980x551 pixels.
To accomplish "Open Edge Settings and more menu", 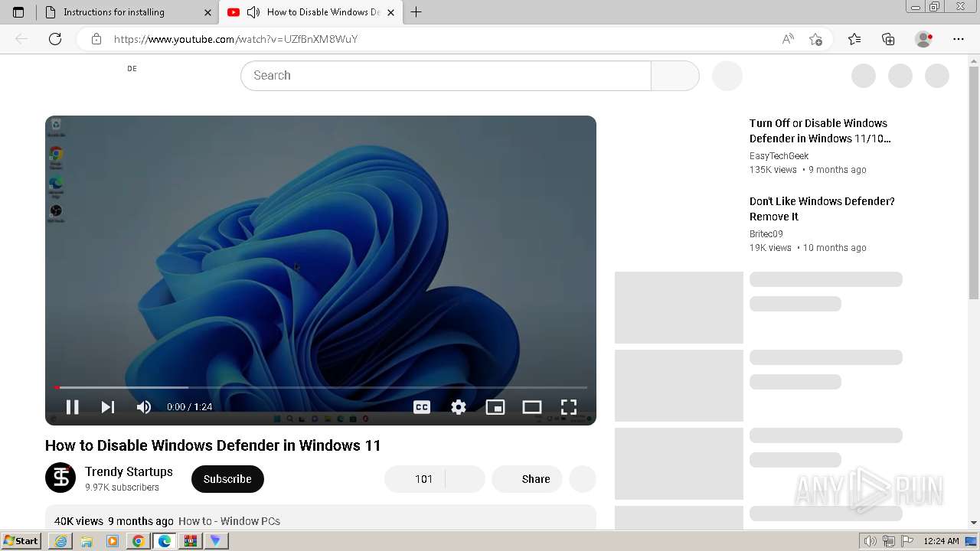I will click(959, 39).
